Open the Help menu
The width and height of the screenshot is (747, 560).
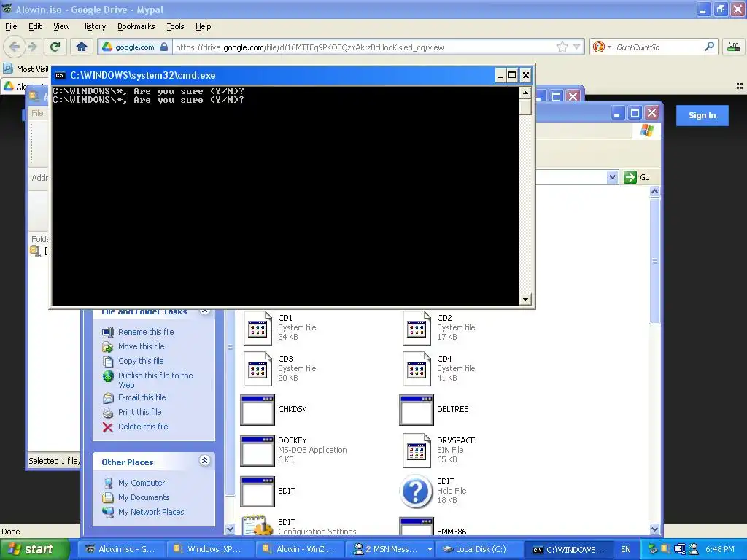coord(203,26)
